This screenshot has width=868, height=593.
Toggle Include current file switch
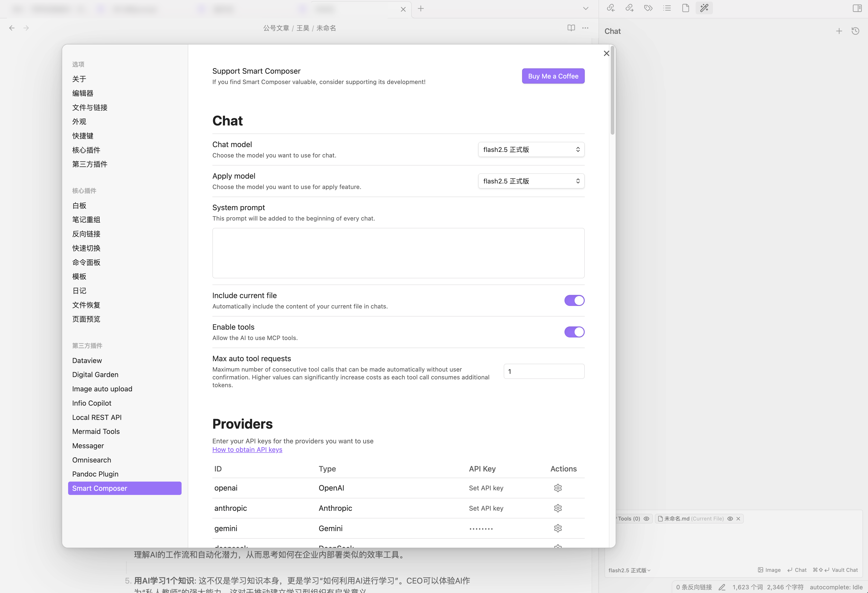(574, 300)
